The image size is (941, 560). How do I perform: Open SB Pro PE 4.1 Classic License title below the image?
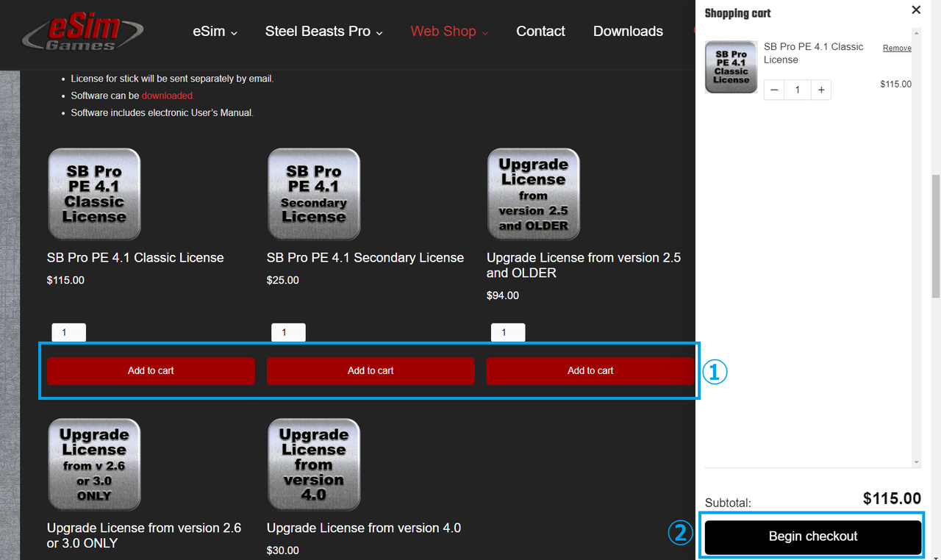(135, 258)
